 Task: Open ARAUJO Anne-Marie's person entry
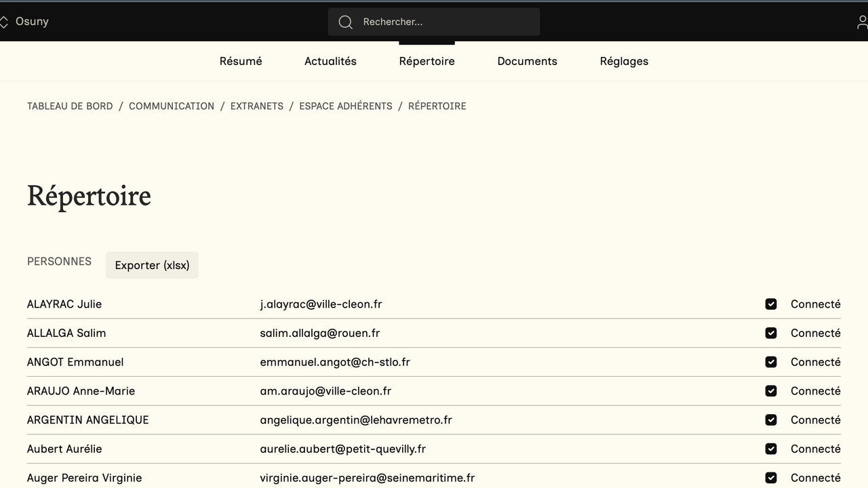[x=81, y=391]
